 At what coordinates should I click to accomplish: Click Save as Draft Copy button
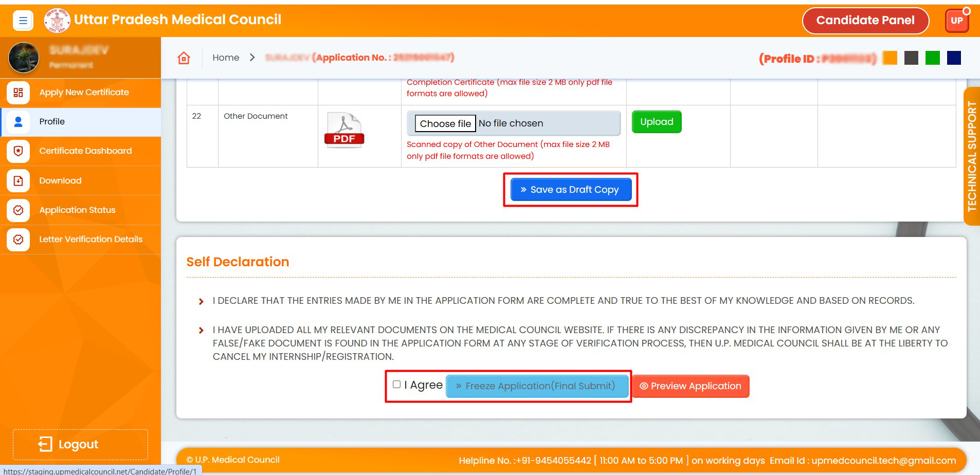pyautogui.click(x=570, y=190)
